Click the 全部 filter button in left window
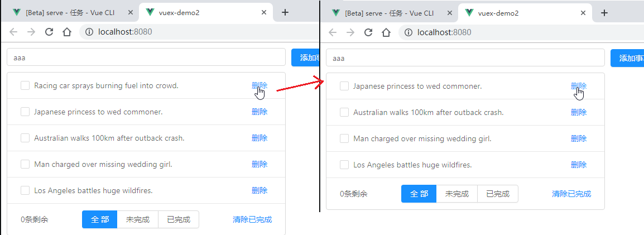The width and height of the screenshot is (644, 235). pyautogui.click(x=99, y=219)
